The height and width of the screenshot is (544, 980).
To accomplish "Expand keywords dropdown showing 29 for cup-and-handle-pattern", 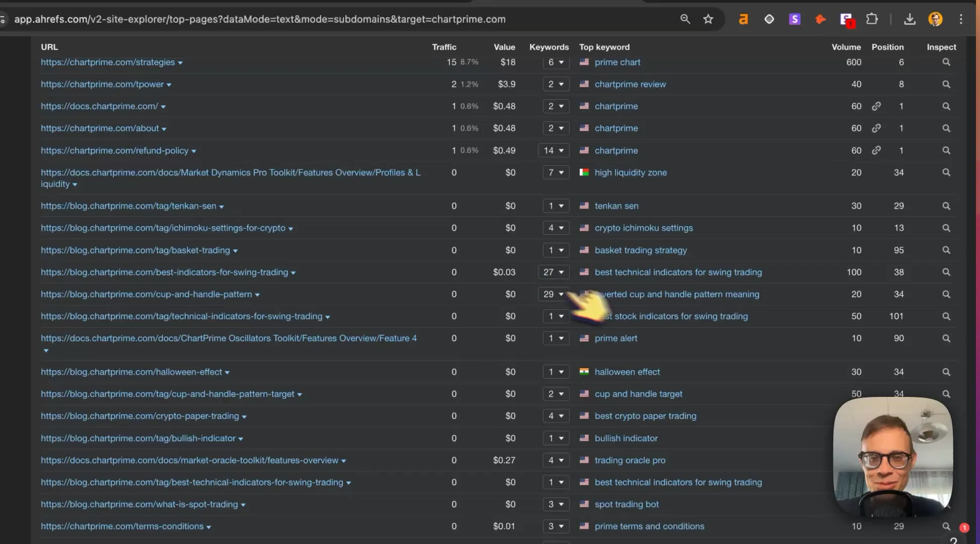I will (x=554, y=294).
